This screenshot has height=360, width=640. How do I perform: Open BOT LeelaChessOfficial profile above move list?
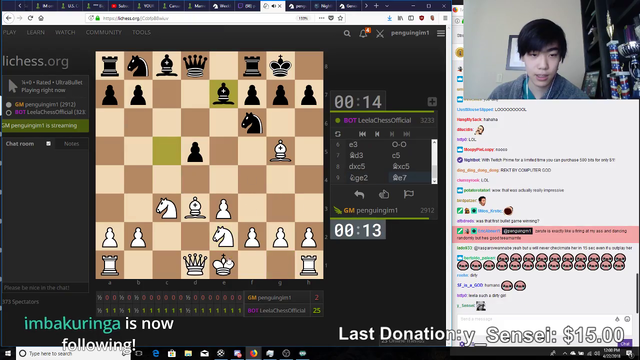tap(377, 120)
